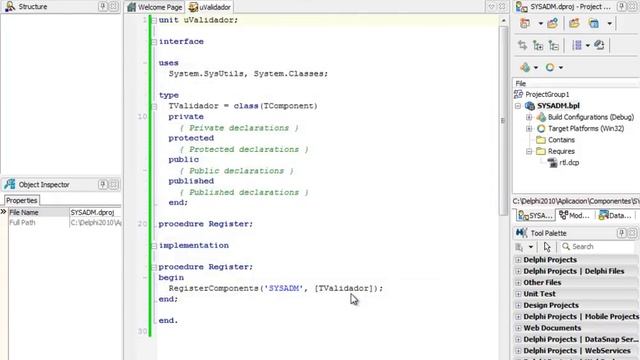Expand the Design Projects category

click(x=518, y=305)
